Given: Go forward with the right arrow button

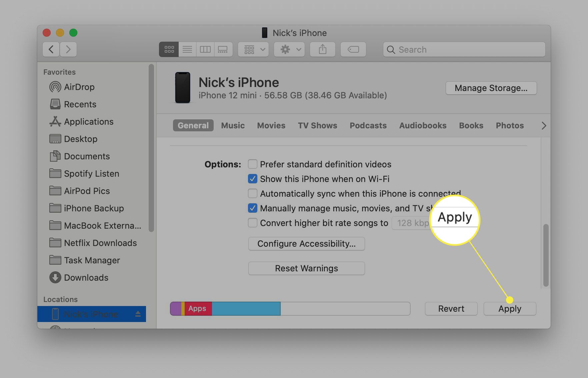Looking at the screenshot, I should [68, 49].
